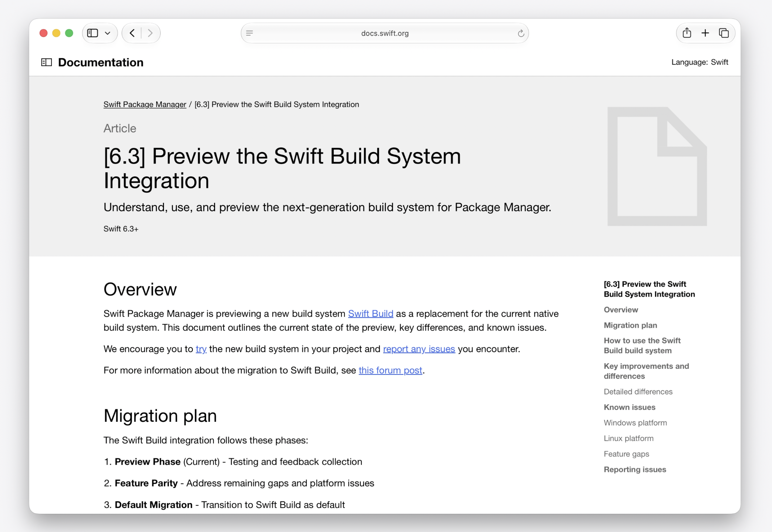The image size is (772, 532).
Task: Jump to Migration plan in page outline
Action: (x=630, y=325)
